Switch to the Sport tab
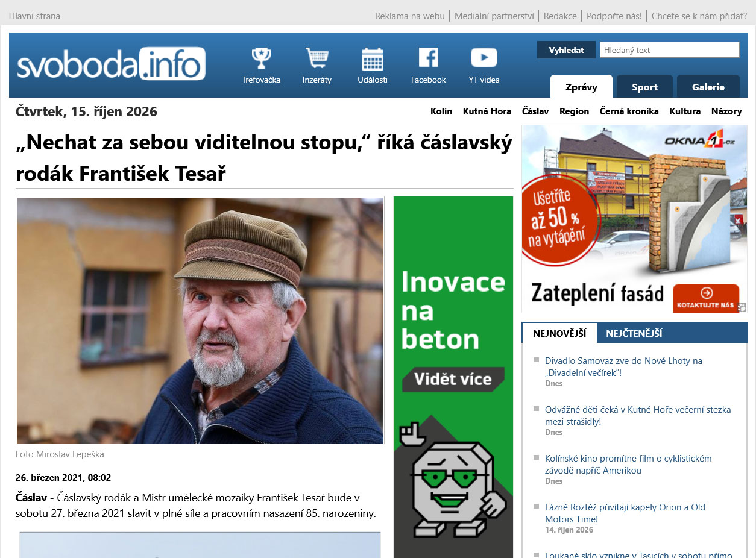Viewport: 756px width, 558px height. (644, 87)
